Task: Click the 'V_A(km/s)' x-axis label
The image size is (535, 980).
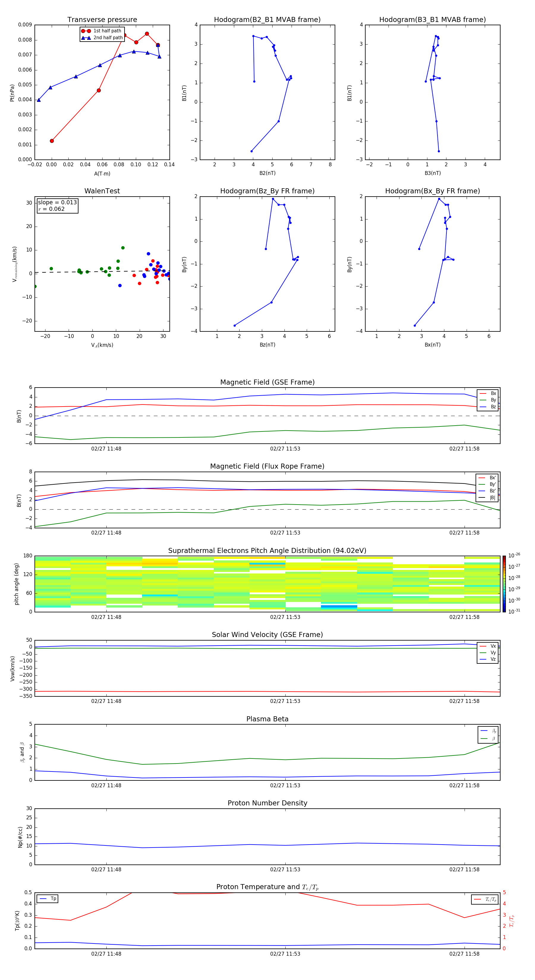Action: [102, 345]
